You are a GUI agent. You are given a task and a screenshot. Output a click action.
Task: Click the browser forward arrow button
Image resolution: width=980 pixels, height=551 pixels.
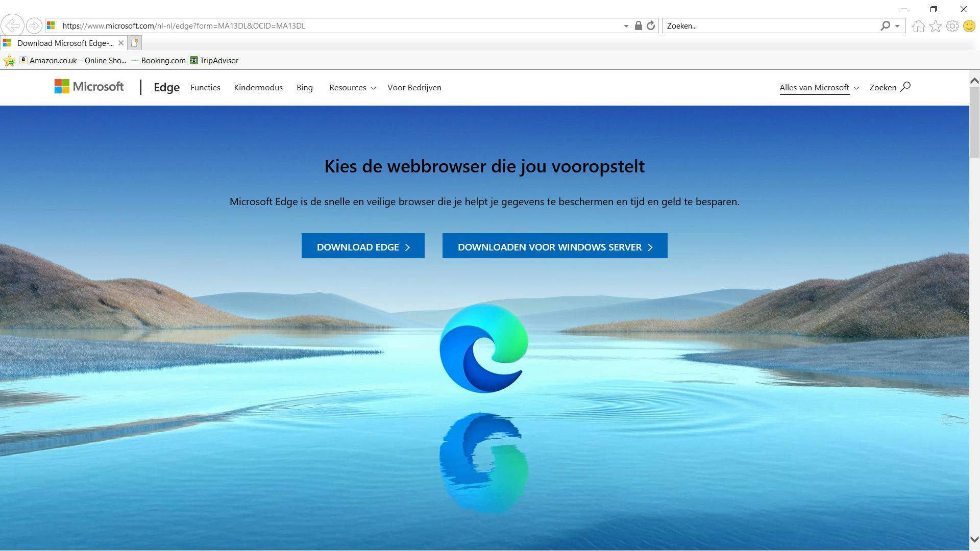pos(34,26)
